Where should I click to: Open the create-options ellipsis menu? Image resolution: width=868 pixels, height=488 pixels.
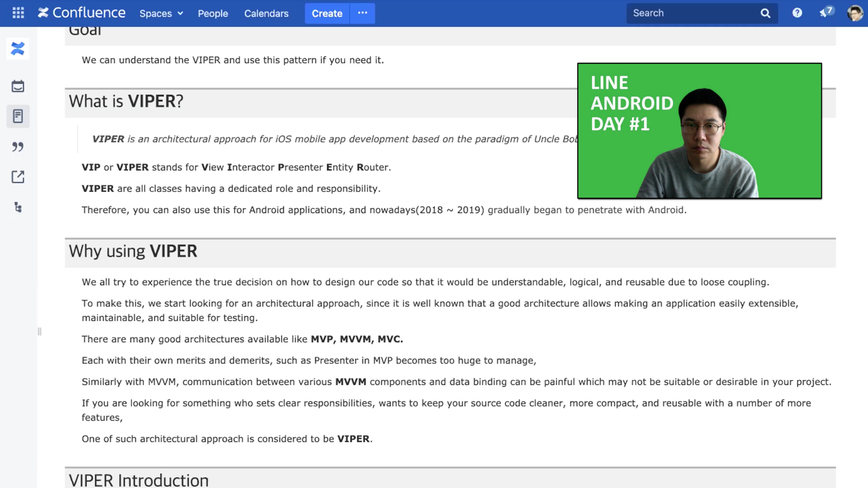(362, 13)
